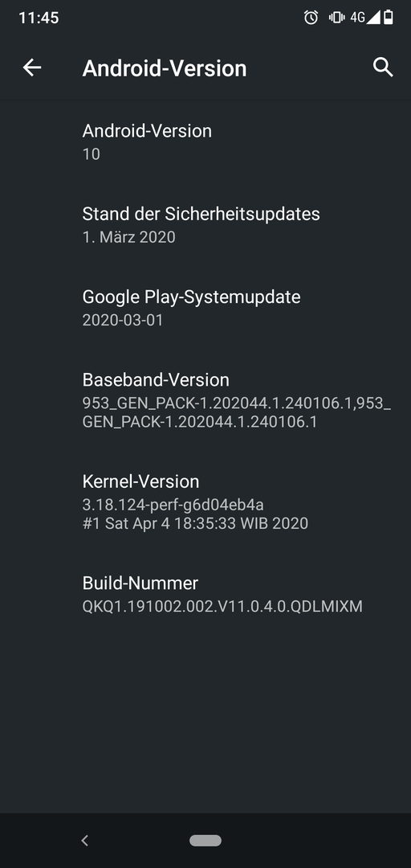Tap the alarm clock status icon
The height and width of the screenshot is (868, 411).
click(311, 18)
